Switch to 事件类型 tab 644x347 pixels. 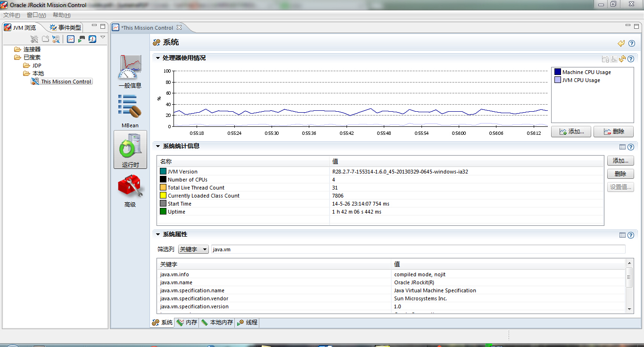pyautogui.click(x=66, y=27)
